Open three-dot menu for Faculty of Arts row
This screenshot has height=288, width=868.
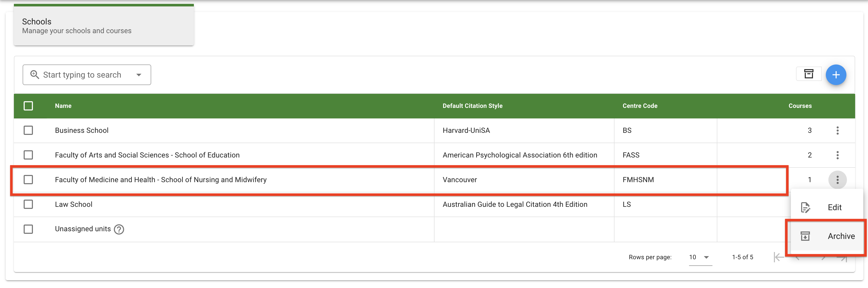tap(837, 155)
